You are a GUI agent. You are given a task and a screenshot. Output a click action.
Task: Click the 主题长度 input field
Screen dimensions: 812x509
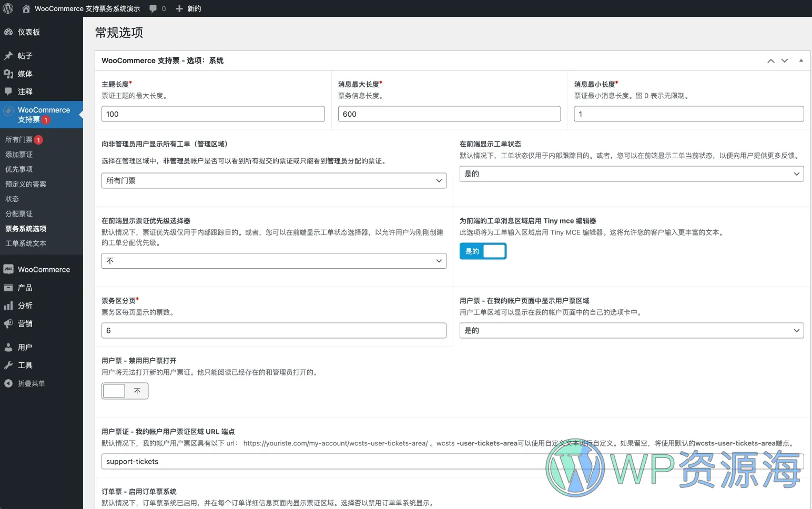[x=213, y=114]
